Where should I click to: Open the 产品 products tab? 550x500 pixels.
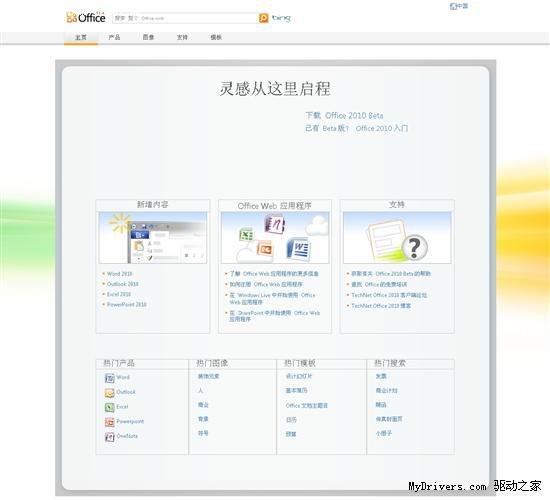click(x=114, y=37)
